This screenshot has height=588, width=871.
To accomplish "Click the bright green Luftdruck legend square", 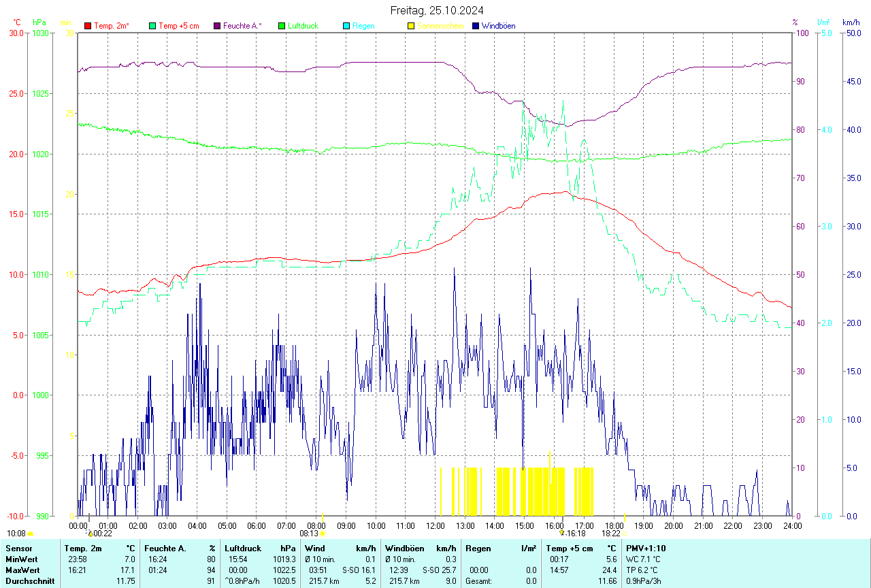I will tap(282, 26).
